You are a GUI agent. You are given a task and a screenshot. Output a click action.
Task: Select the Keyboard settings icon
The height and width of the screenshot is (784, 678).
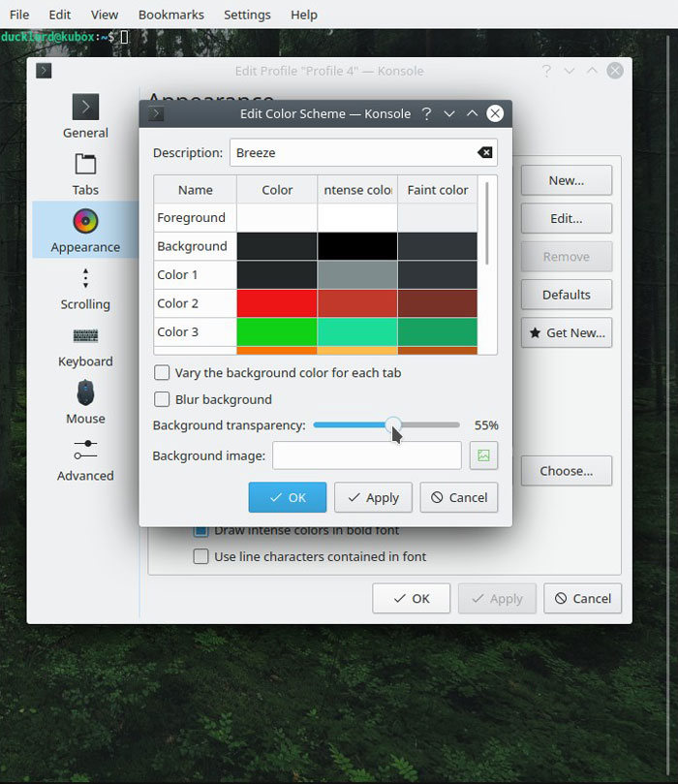[85, 336]
